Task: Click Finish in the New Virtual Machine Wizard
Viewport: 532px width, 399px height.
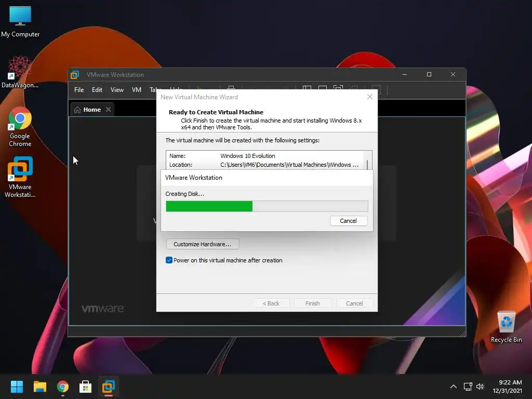Action: pyautogui.click(x=312, y=303)
